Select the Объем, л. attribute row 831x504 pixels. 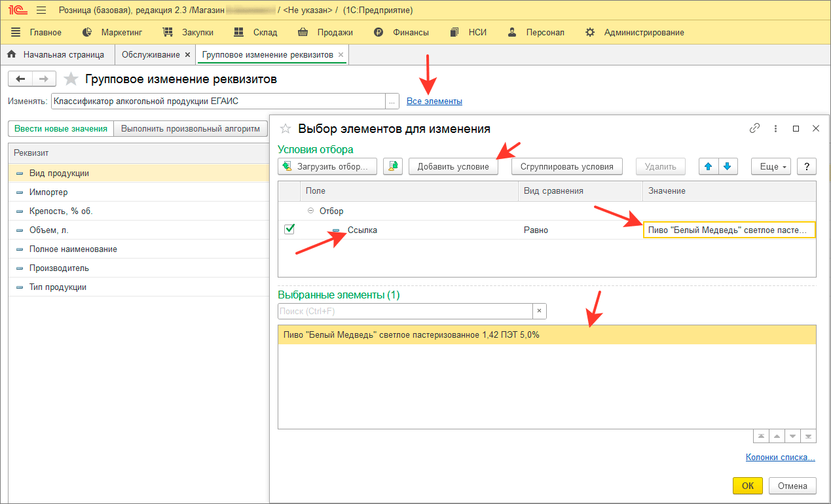click(139, 230)
